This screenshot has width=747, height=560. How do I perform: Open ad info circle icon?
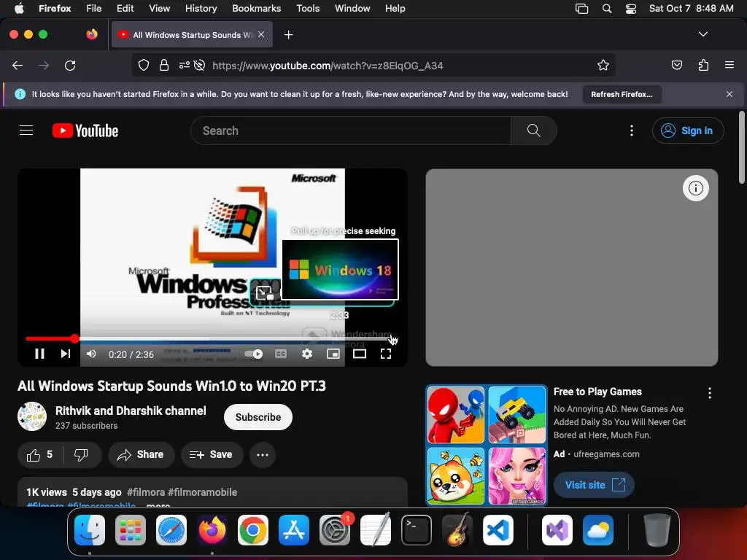point(695,188)
